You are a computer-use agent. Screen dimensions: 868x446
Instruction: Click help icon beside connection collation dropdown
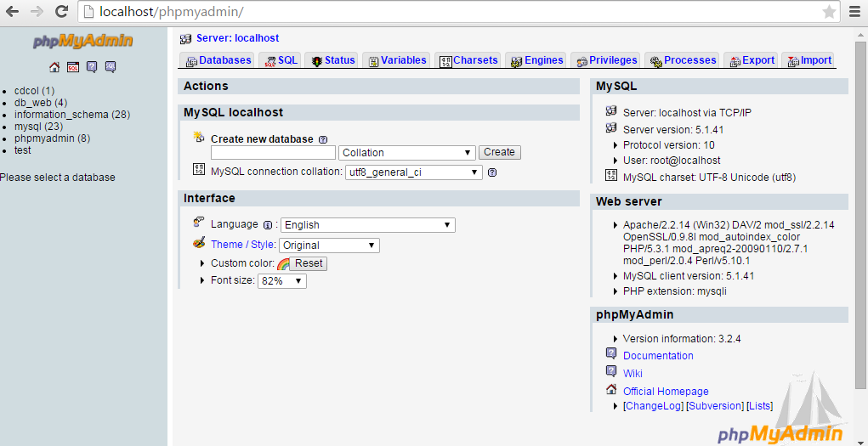(492, 172)
